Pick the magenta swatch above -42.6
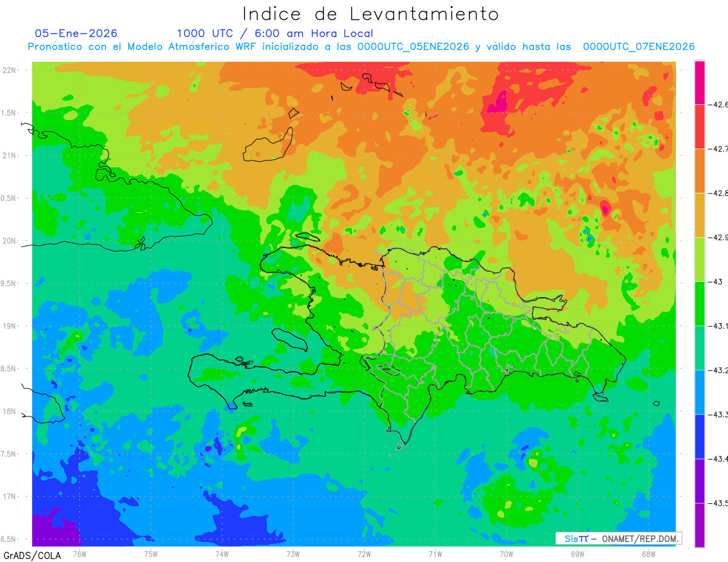This screenshot has width=728, height=562. tap(699, 82)
